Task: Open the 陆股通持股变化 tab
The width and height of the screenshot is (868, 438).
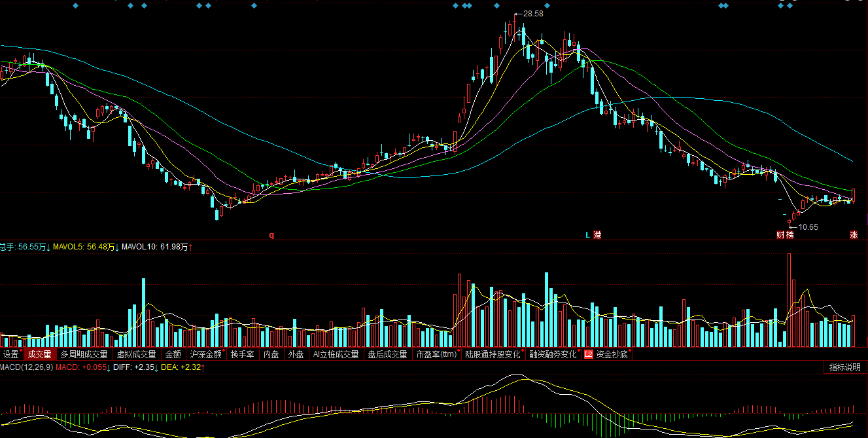Action: [x=493, y=354]
